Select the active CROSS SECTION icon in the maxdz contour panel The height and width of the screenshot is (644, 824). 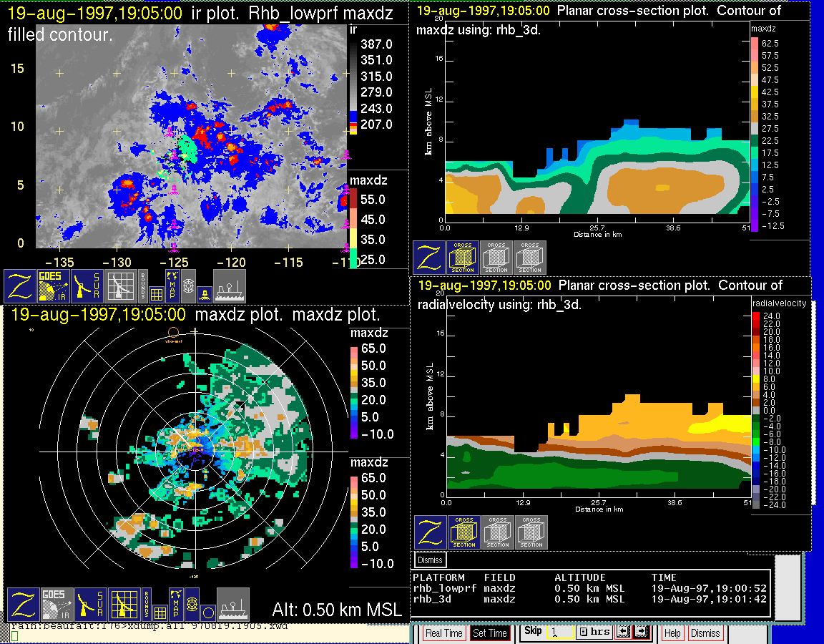click(463, 258)
